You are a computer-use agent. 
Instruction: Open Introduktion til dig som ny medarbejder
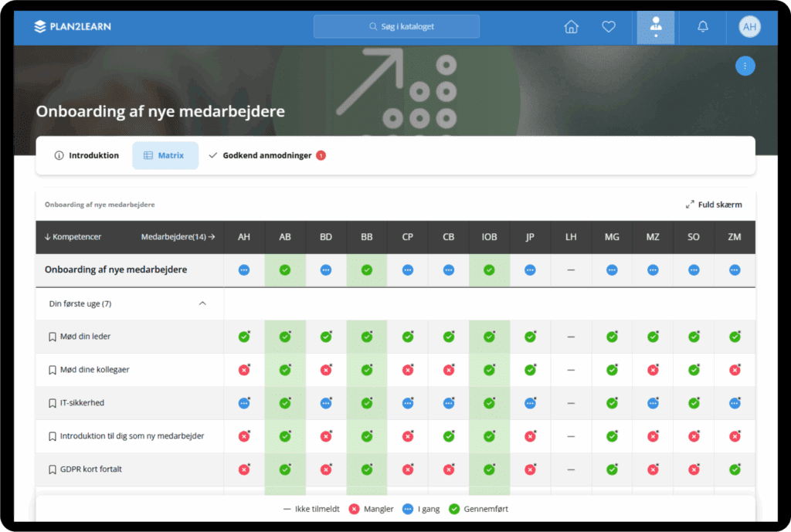132,436
